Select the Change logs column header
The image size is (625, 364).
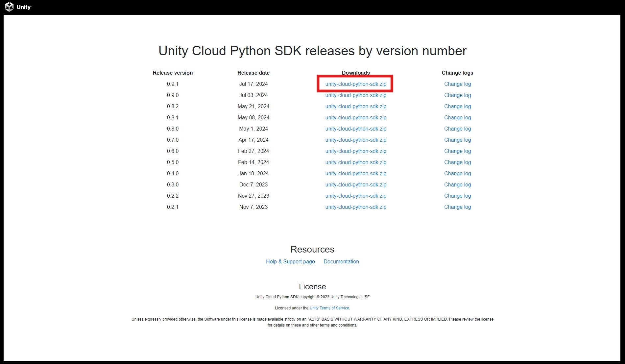coord(457,73)
